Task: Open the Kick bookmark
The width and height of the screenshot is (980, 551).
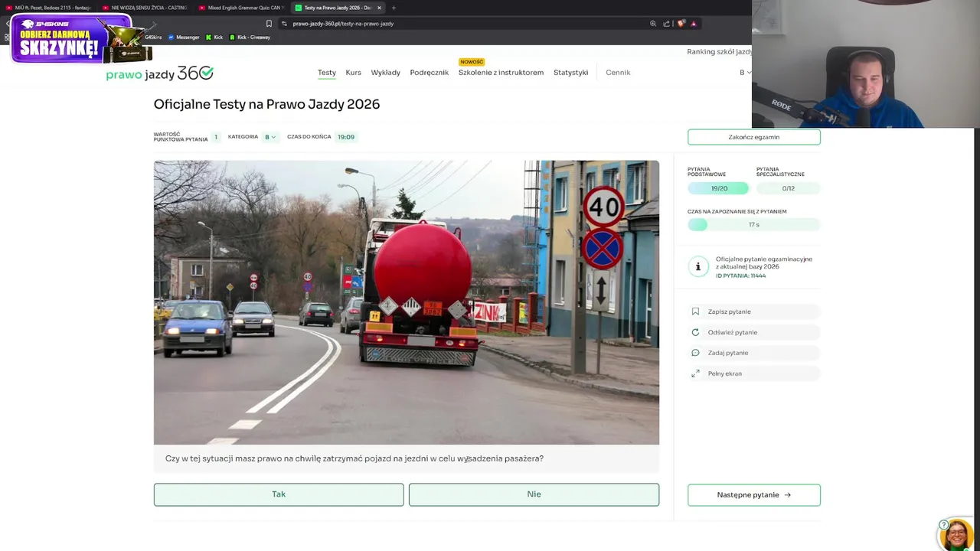Action: pyautogui.click(x=214, y=37)
